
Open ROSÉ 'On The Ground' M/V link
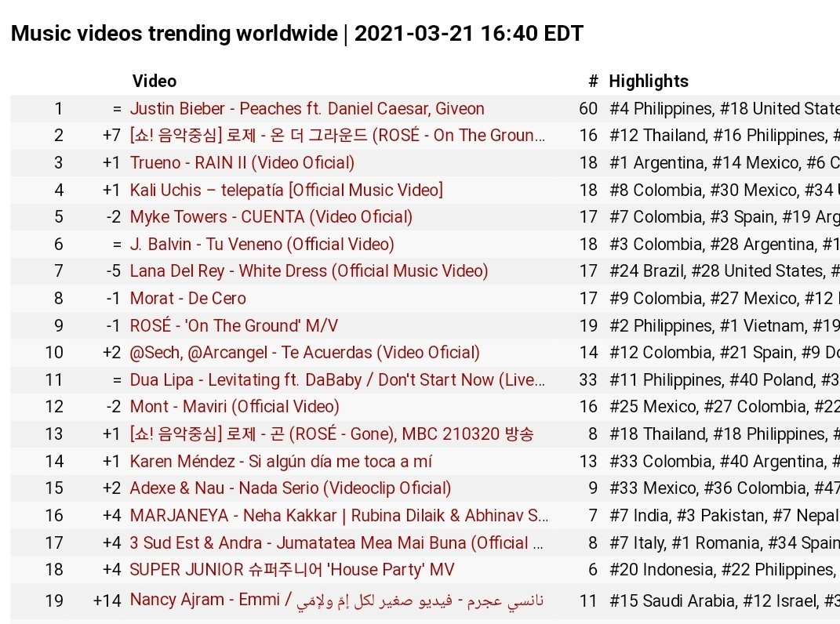click(x=234, y=325)
